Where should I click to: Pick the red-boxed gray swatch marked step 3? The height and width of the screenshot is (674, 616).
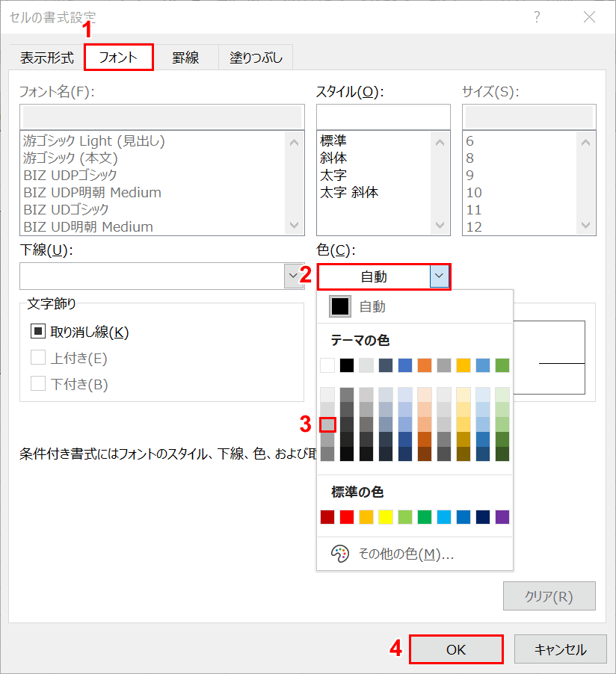pyautogui.click(x=327, y=424)
